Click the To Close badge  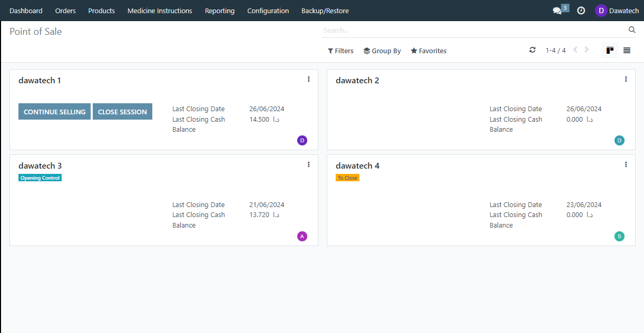click(347, 178)
